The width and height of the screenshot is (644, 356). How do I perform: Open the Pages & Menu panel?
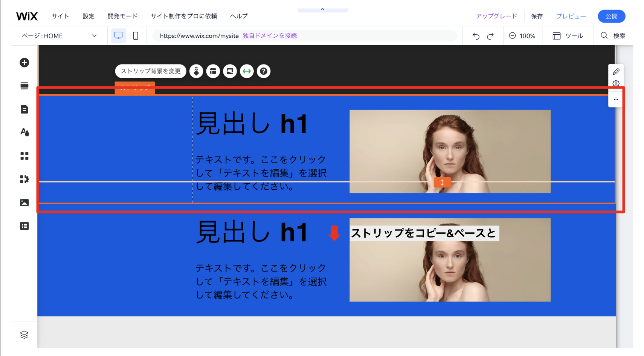(x=24, y=109)
